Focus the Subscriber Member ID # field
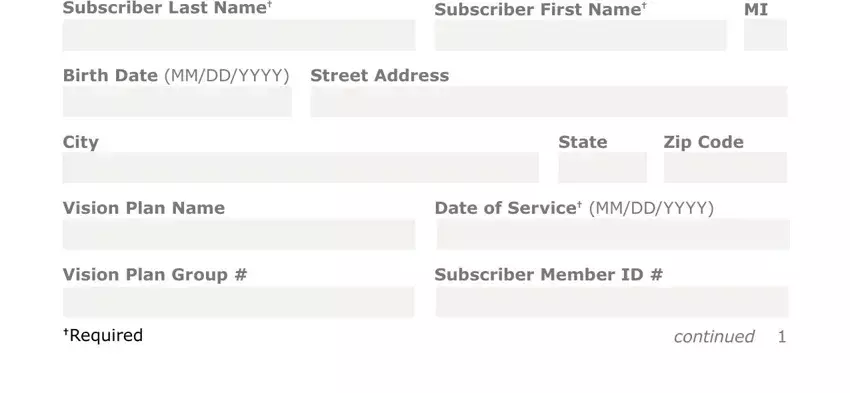 (612, 302)
